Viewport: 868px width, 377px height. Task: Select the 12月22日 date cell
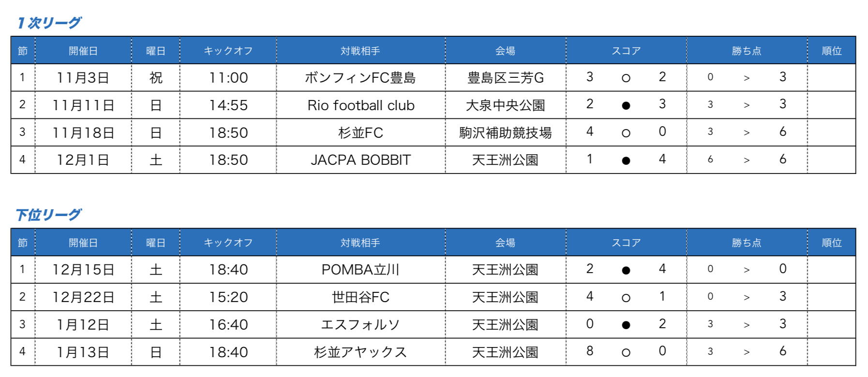[83, 297]
